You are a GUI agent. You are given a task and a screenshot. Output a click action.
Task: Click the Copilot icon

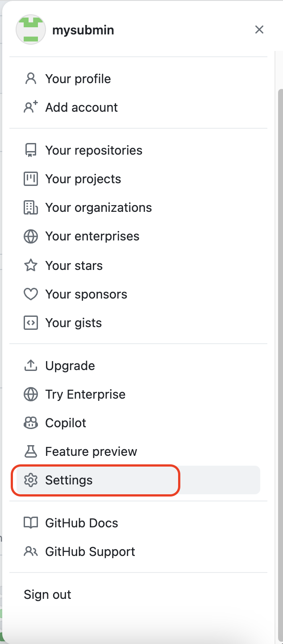tap(30, 423)
